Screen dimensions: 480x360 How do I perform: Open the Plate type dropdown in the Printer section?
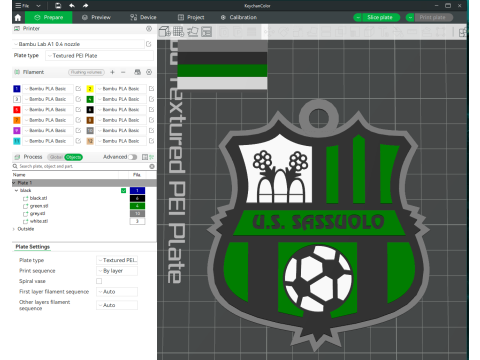coord(99,56)
